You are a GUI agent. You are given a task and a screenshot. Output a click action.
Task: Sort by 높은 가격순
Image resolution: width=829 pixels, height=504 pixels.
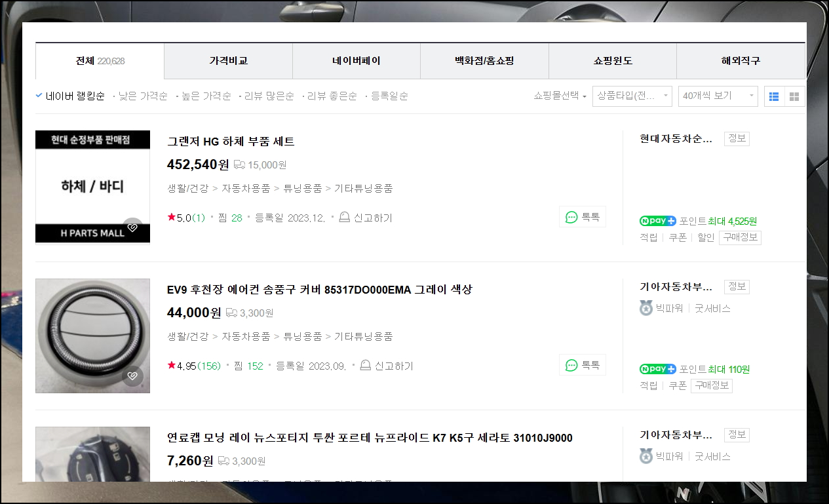point(206,96)
